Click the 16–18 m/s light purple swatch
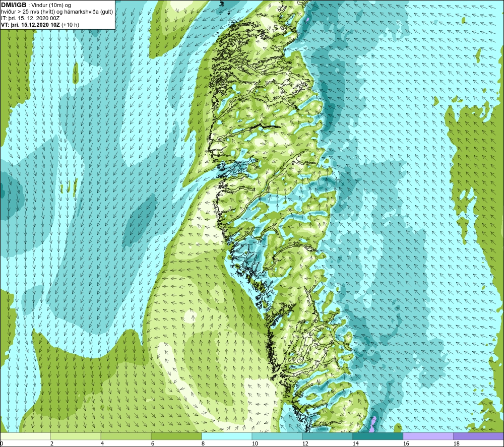504x447 pixels. click(428, 436)
